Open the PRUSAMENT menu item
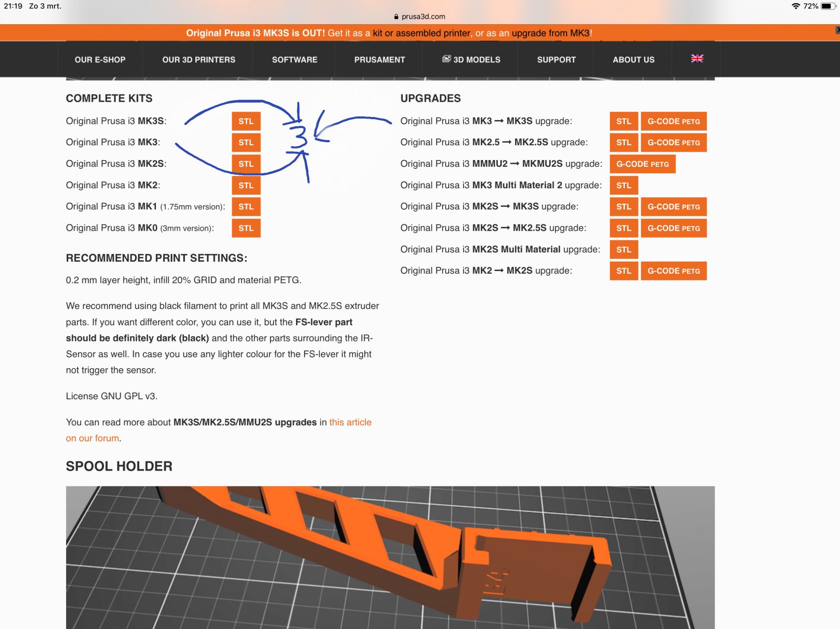The width and height of the screenshot is (840, 629). click(x=380, y=60)
